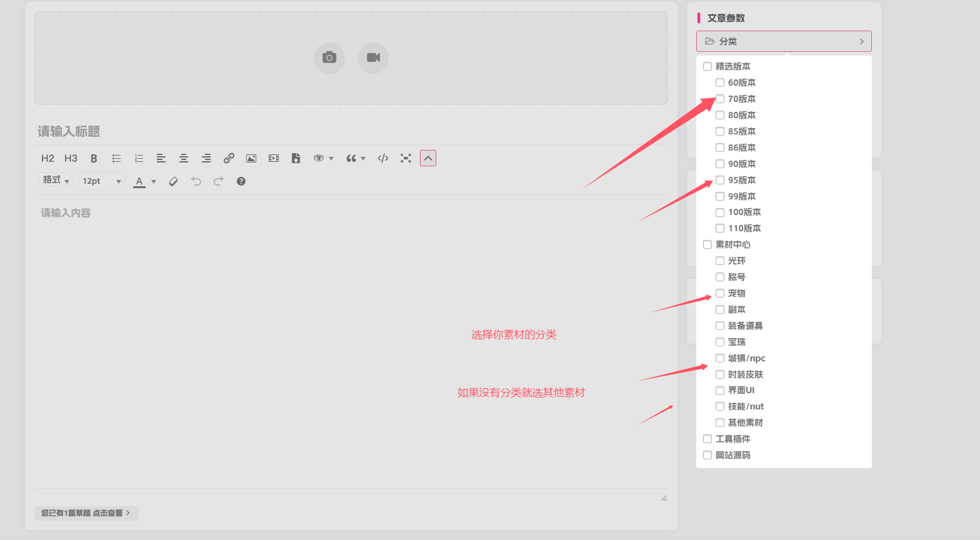The image size is (980, 540).
Task: Select the 95版本 checkbox
Action: click(720, 180)
